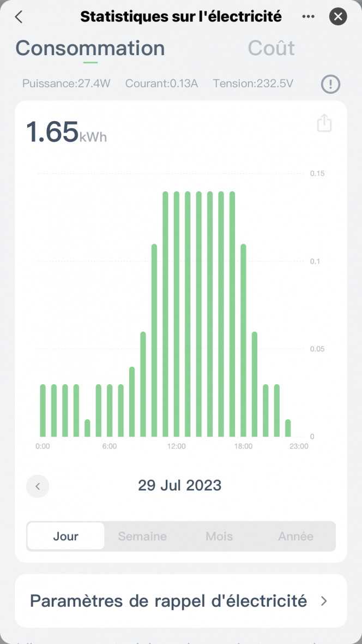The height and width of the screenshot is (644, 362).
Task: Select the shortest bar near 4:00
Action: 87,428
